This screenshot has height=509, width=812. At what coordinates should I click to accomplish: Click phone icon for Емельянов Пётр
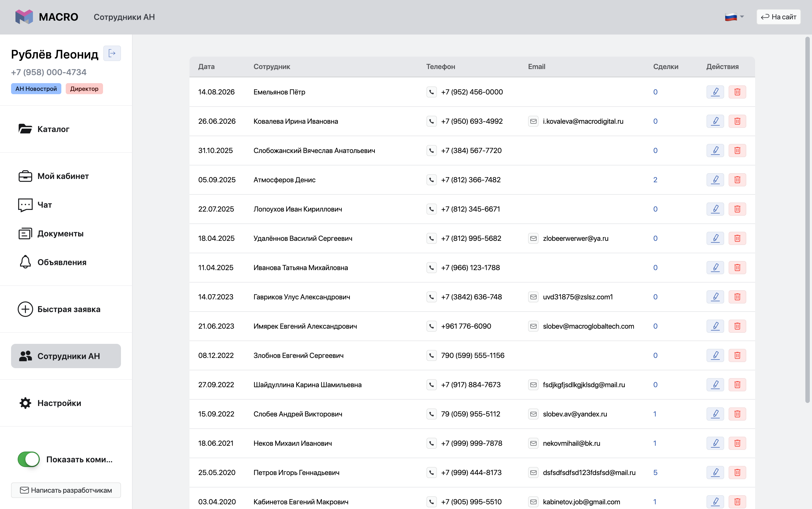432,92
